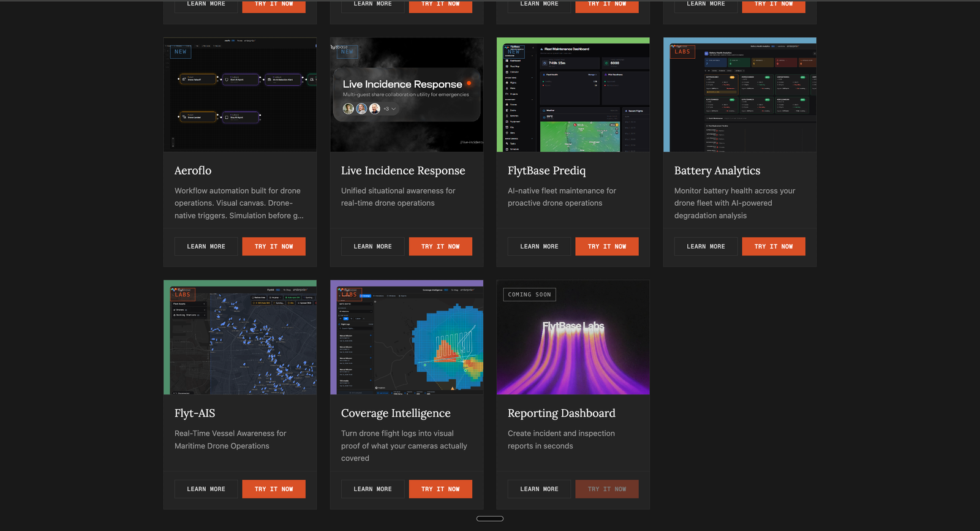Select the FlytBase Prediq card title
This screenshot has width=980, height=531.
547,171
